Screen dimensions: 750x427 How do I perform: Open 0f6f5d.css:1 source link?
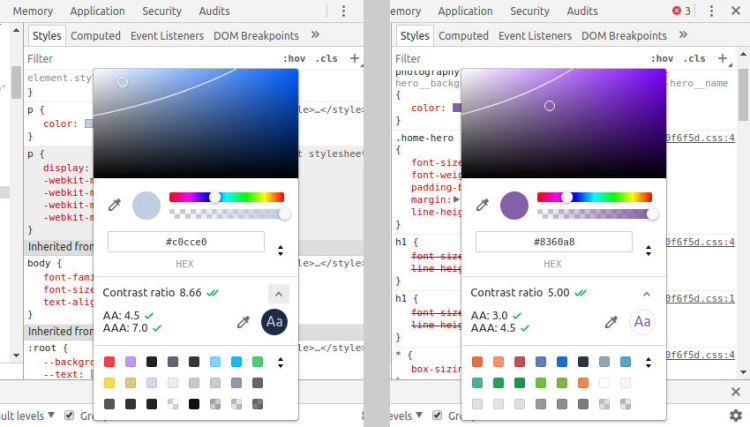pos(700,299)
